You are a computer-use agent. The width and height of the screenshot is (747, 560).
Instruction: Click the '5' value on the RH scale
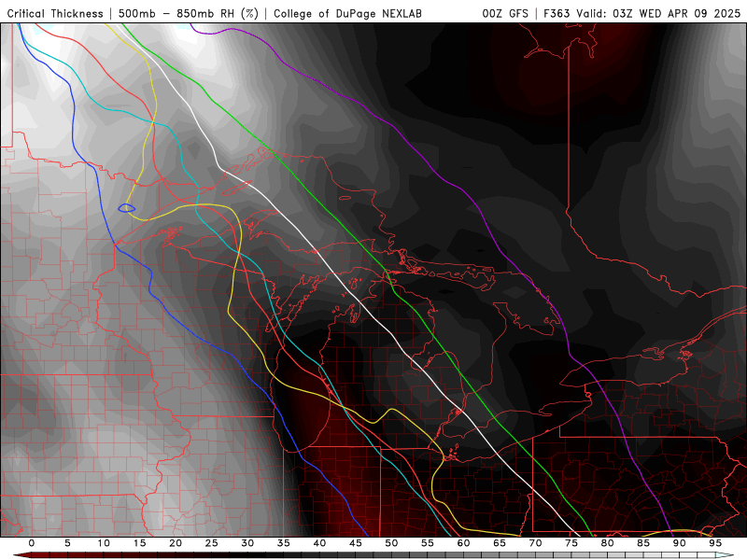(67, 543)
